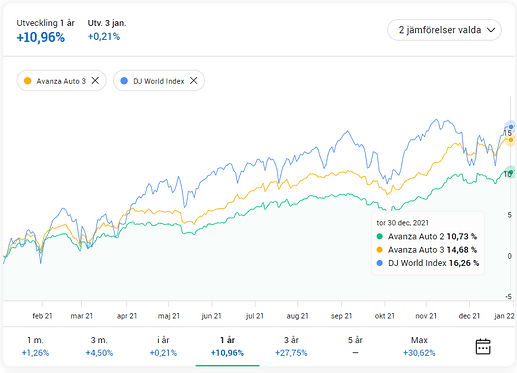Click the 'sep 21' axis label
Viewport: 517px width, 373px height.
341,316
